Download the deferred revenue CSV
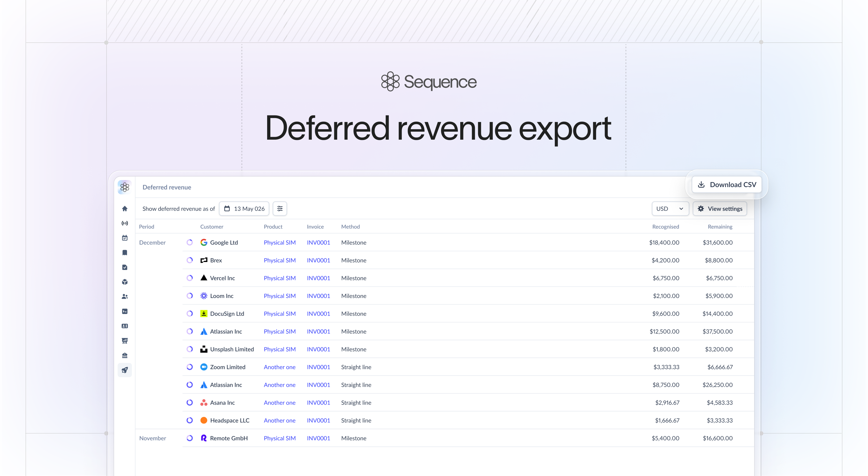This screenshot has width=868, height=476. [x=727, y=184]
